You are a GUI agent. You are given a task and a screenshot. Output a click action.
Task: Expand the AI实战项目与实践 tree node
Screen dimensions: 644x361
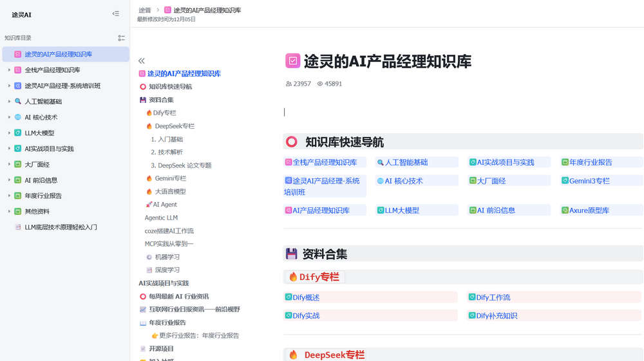pos(9,149)
